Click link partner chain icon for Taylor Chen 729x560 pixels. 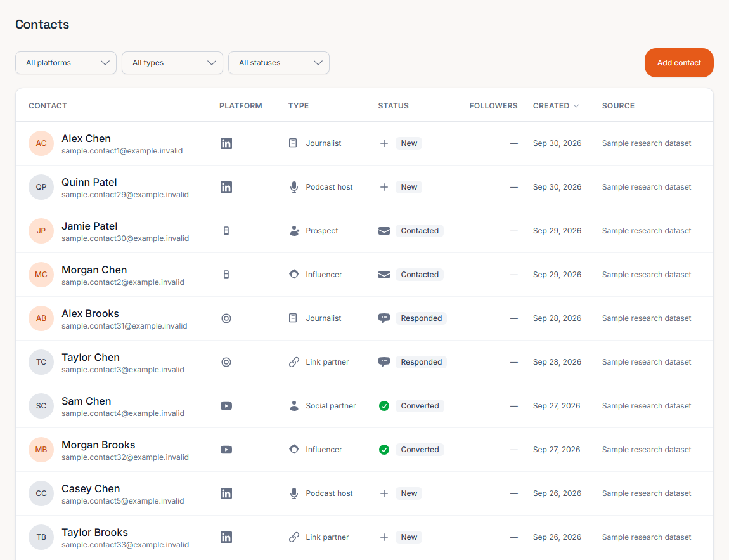click(294, 362)
